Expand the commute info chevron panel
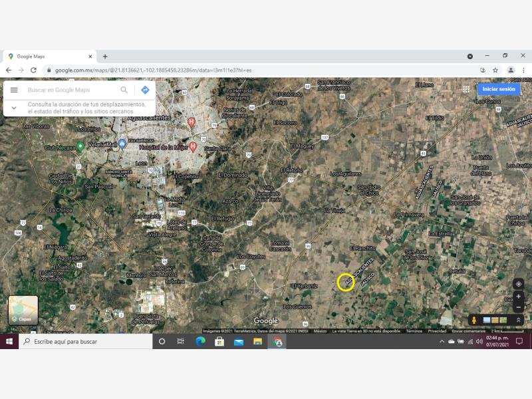The height and width of the screenshot is (399, 532). (x=14, y=108)
